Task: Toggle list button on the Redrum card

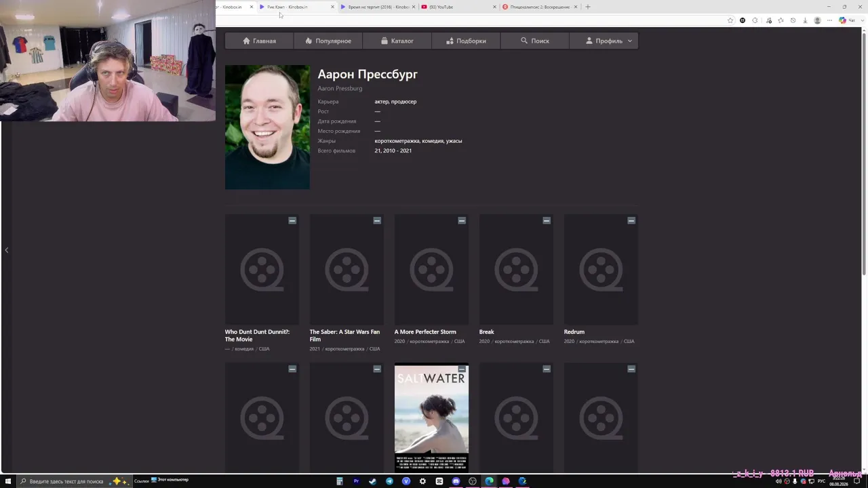Action: click(631, 220)
